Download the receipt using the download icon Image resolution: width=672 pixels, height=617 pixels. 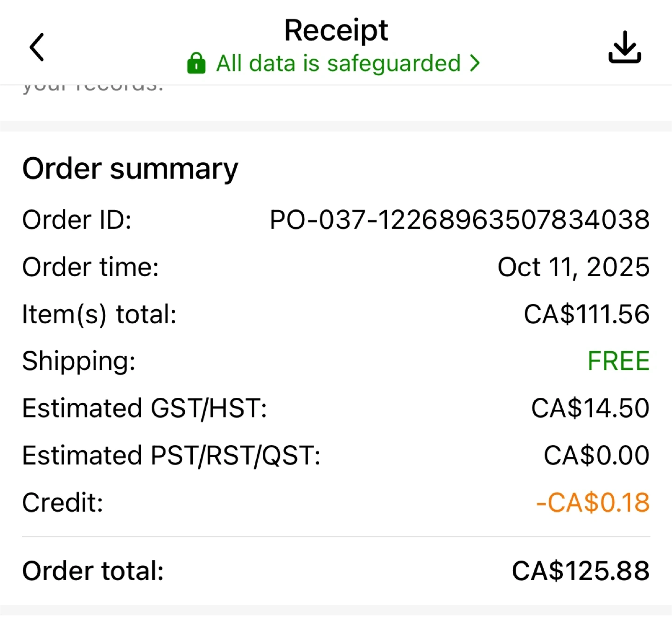tap(624, 47)
